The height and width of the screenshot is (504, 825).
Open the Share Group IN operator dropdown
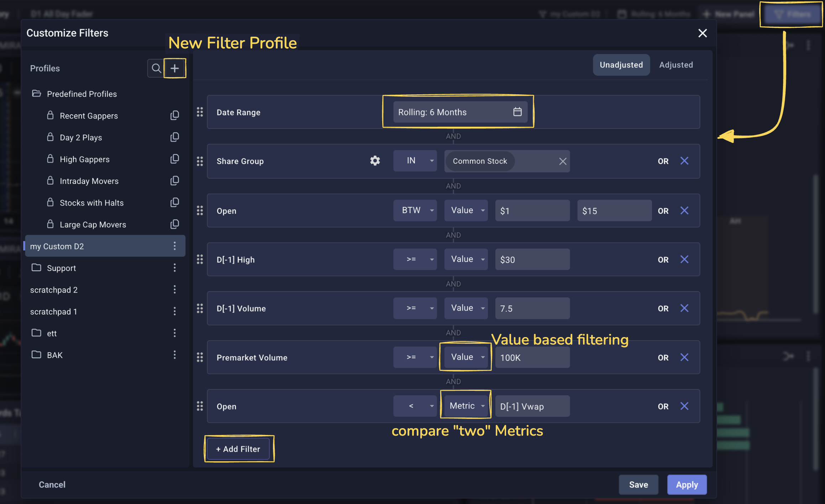[415, 161]
